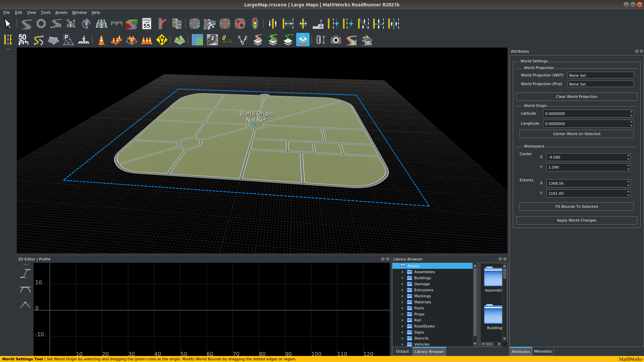Image resolution: width=644 pixels, height=362 pixels.
Task: Select the Surface tool icon
Action: [197, 40]
